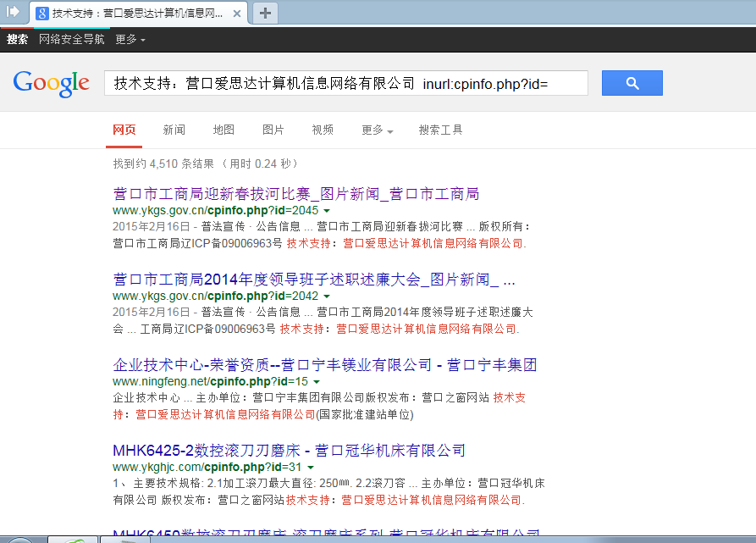Switch to the 视频 tab
The height and width of the screenshot is (543, 756).
pos(323,130)
